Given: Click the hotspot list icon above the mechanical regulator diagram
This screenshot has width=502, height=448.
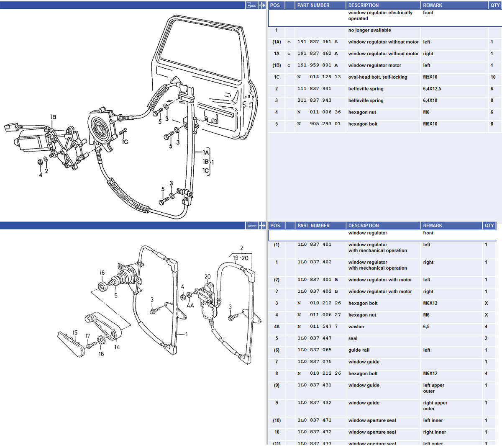Looking at the screenshot, I should (x=251, y=225).
